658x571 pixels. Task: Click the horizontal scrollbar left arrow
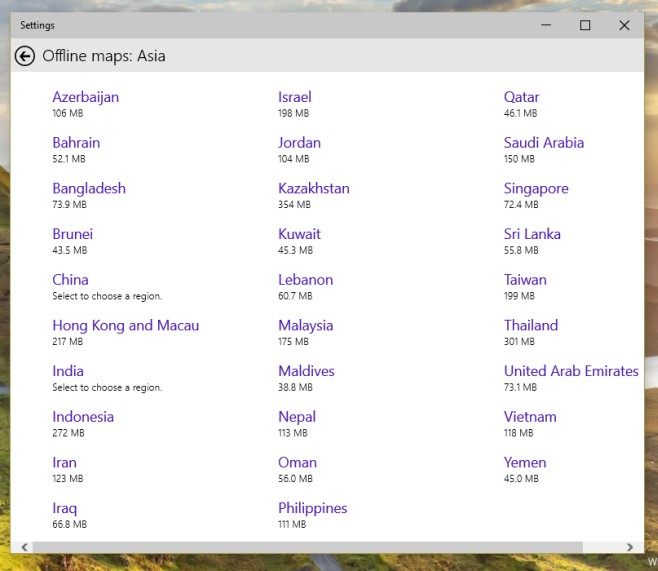click(x=24, y=547)
